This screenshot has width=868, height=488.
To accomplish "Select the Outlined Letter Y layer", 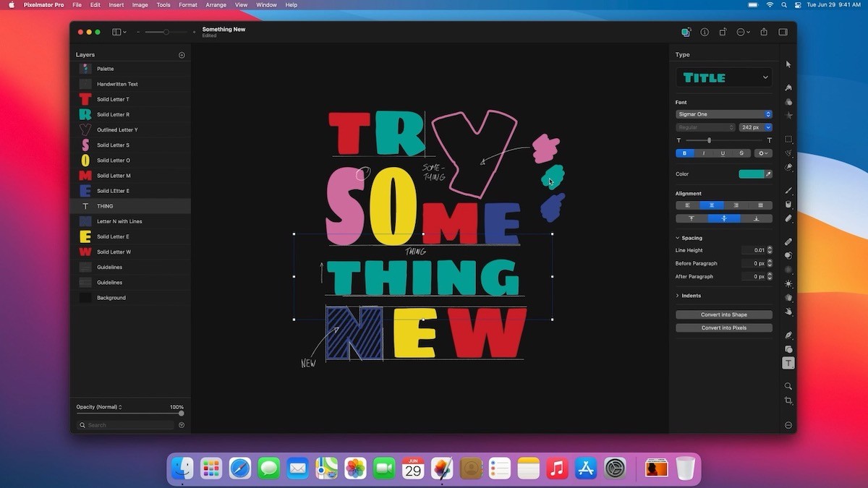I will click(130, 130).
